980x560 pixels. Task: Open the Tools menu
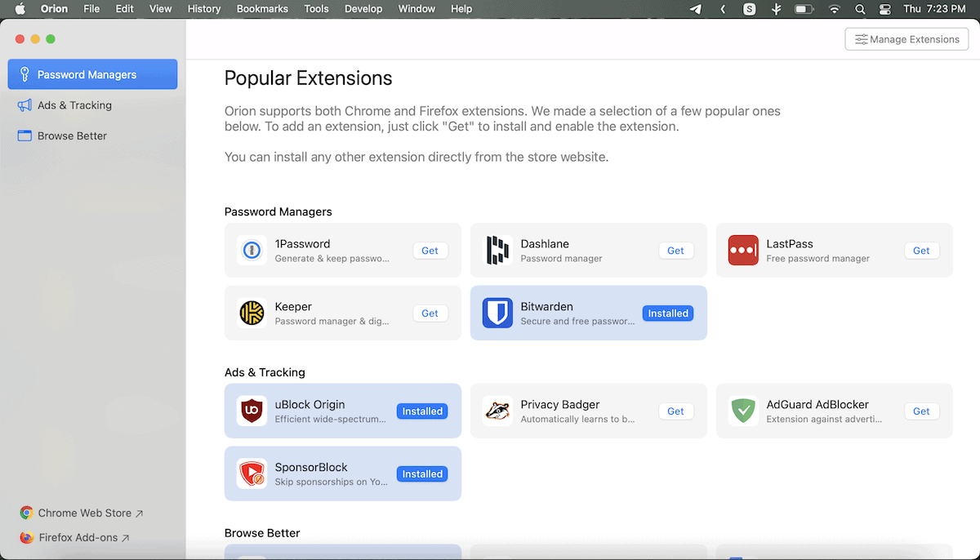click(x=316, y=9)
